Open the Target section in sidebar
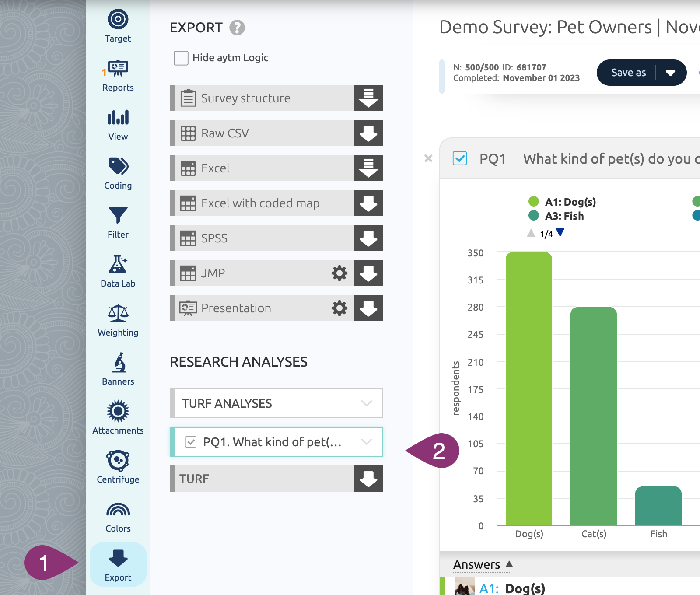This screenshot has width=700, height=595. point(118,26)
